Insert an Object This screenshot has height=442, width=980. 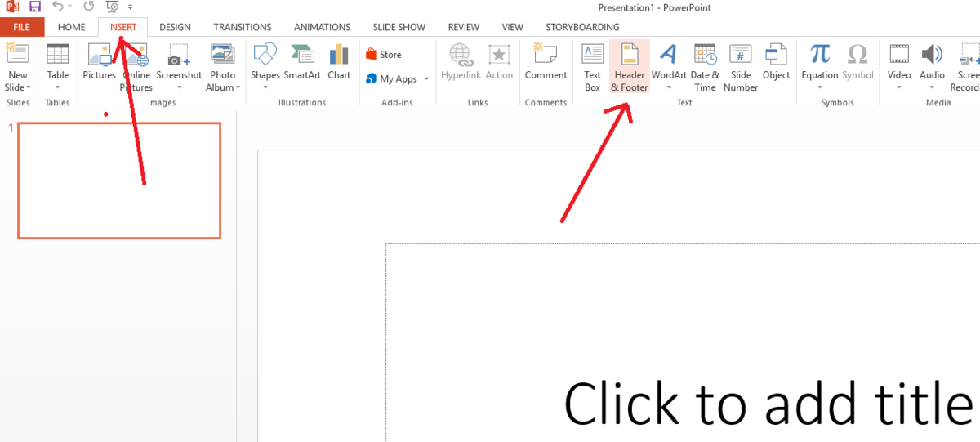(776, 62)
